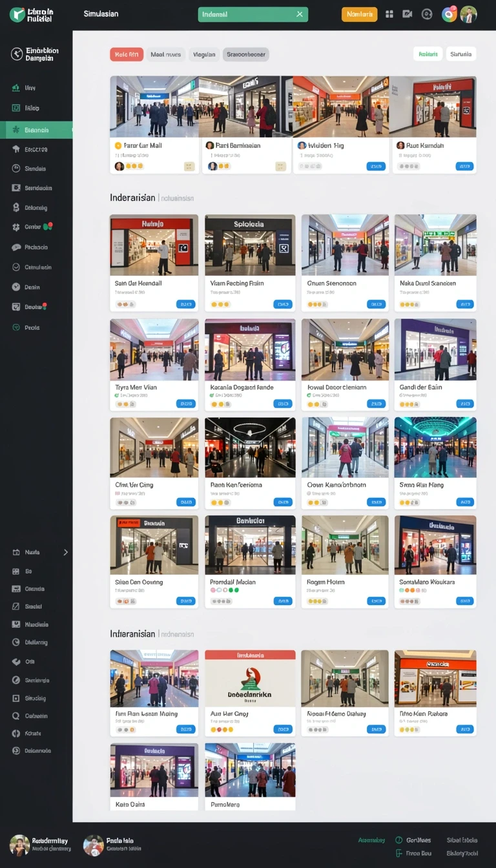Screen dimensions: 496x868
Task: Switch to the green-text view tab at right
Action: 428,54
